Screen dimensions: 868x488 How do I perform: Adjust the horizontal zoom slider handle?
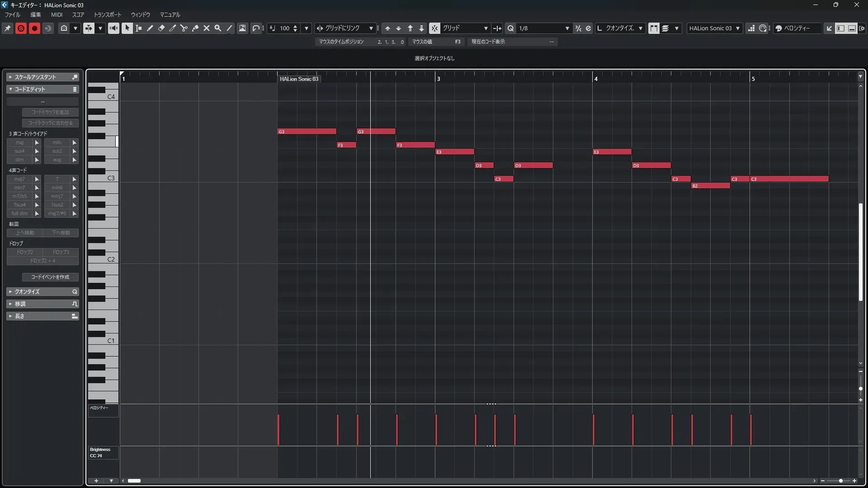pyautogui.click(x=840, y=481)
